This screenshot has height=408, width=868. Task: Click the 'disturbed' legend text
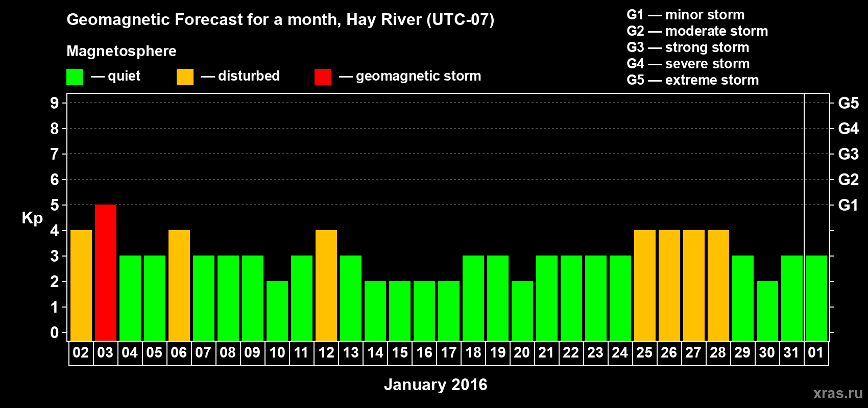[249, 76]
